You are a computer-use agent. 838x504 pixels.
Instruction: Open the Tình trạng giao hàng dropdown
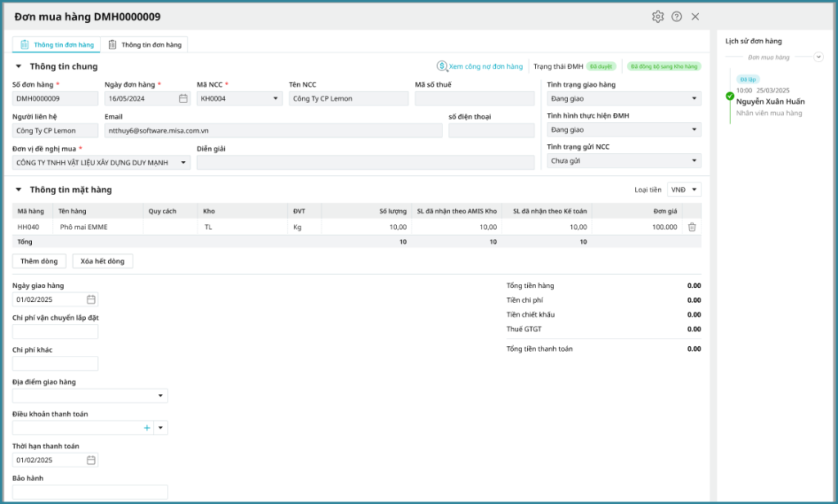click(624, 98)
